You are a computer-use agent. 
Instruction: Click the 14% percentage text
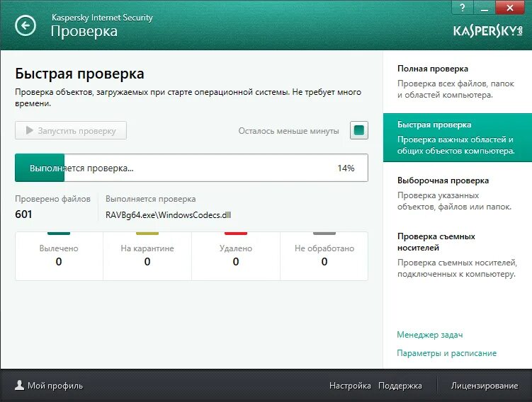(x=346, y=168)
